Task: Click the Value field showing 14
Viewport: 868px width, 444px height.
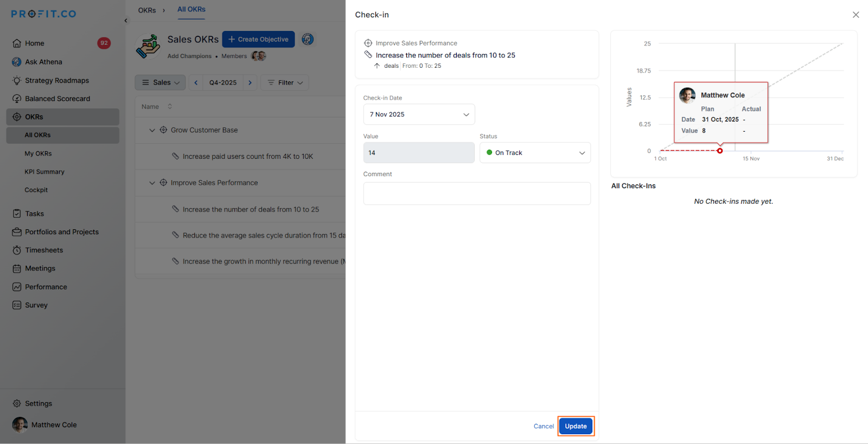Action: 419,153
